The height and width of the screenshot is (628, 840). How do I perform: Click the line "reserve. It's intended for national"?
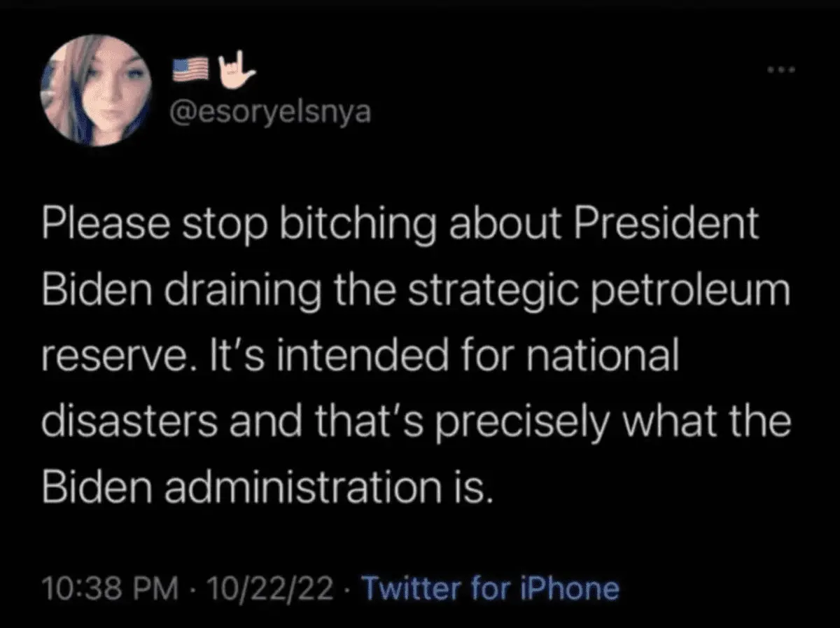[360, 357]
